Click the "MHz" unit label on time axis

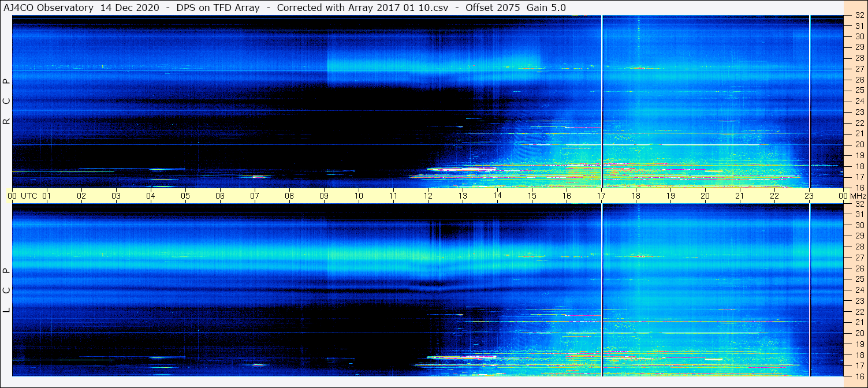click(x=859, y=196)
